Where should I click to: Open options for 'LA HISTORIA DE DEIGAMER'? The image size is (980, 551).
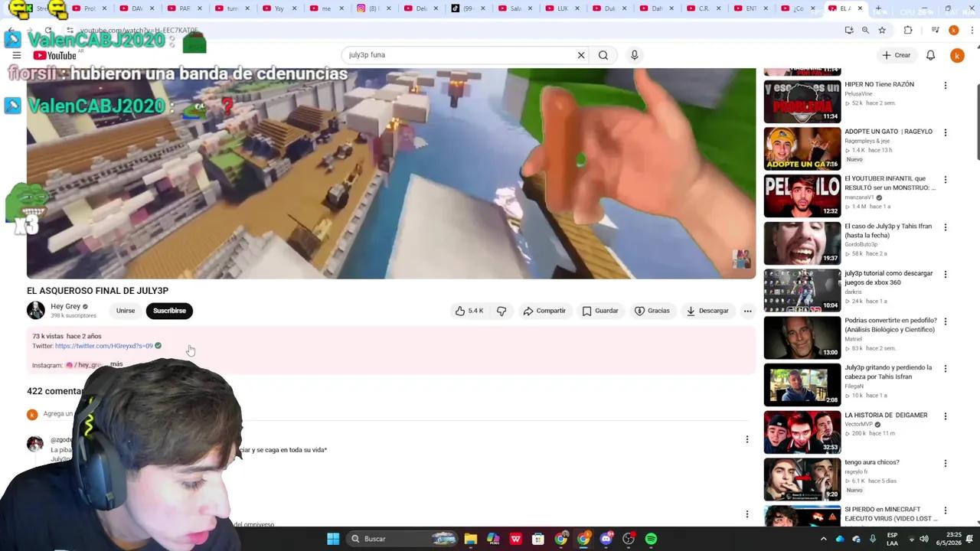click(945, 416)
